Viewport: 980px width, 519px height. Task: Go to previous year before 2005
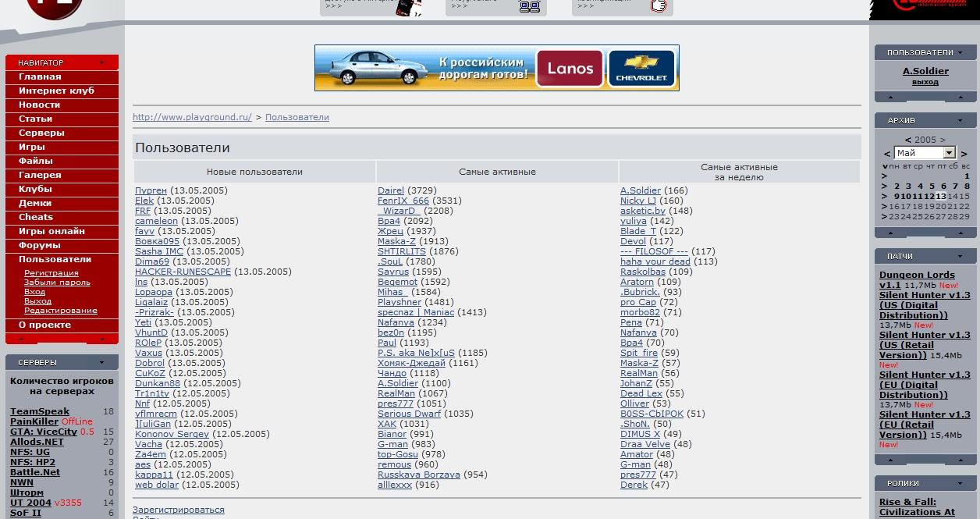coord(908,140)
